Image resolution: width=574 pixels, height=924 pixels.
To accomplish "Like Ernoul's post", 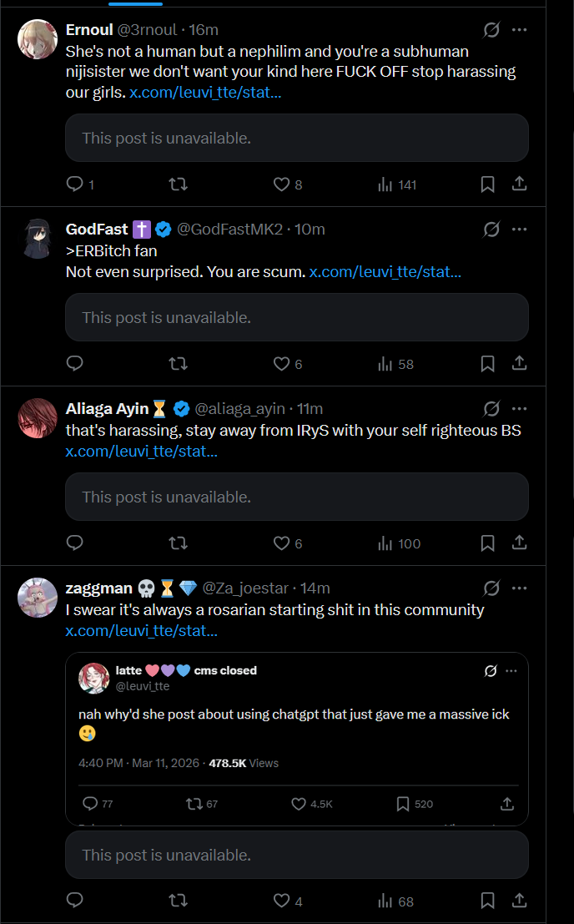I will click(282, 184).
